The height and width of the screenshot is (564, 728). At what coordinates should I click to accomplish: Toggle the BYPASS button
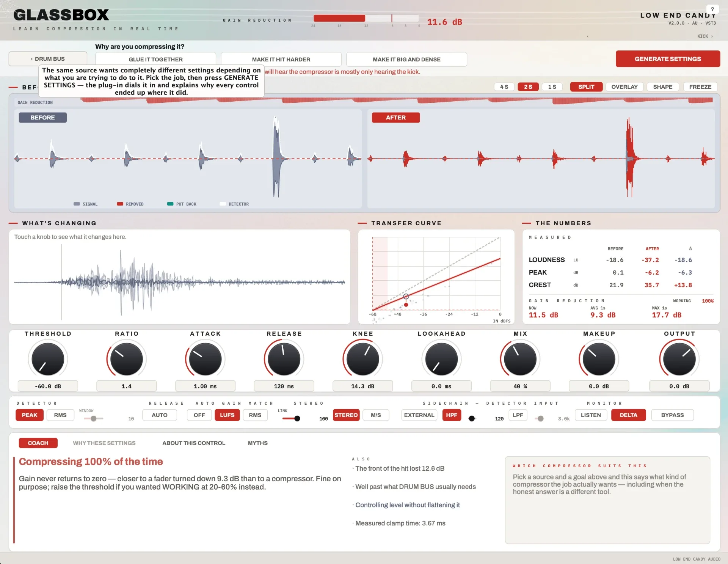672,415
